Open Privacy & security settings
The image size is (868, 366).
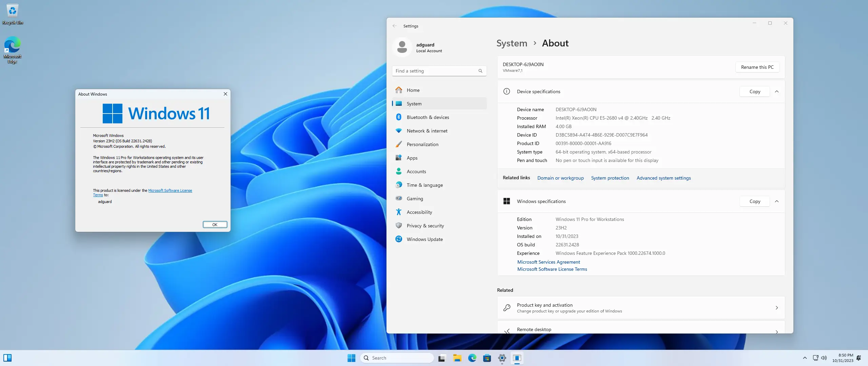coord(425,226)
